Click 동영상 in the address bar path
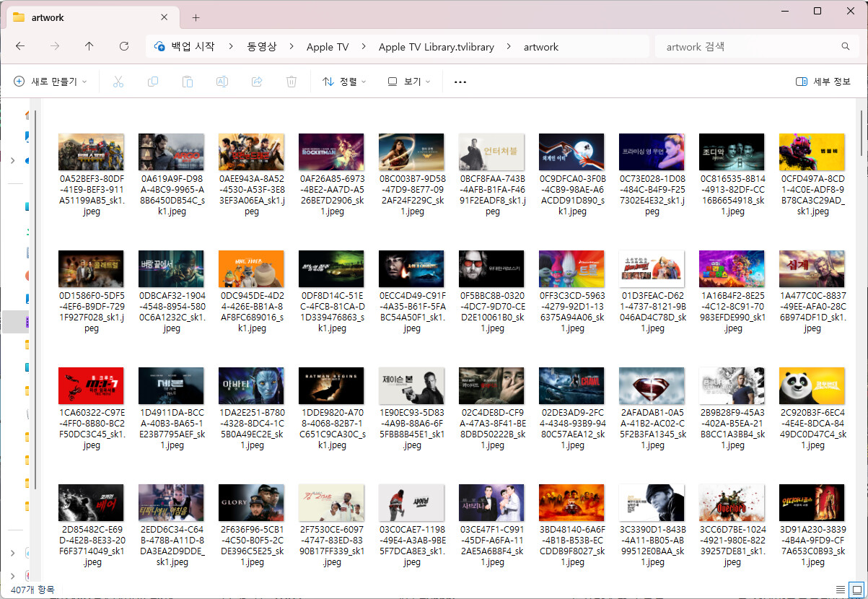The width and height of the screenshot is (868, 599). click(x=261, y=47)
